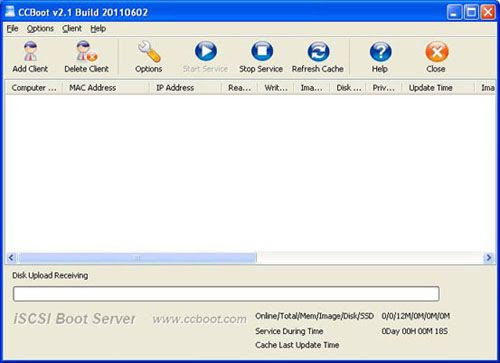The image size is (500, 363).
Task: Click the horizontal scrollbar thumb
Action: click(x=137, y=258)
